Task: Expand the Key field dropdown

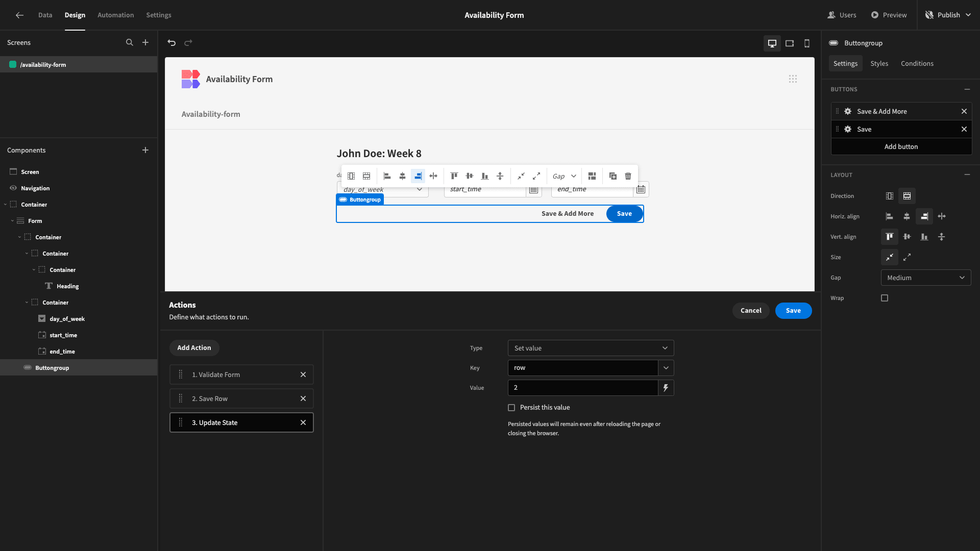Action: 666,367
